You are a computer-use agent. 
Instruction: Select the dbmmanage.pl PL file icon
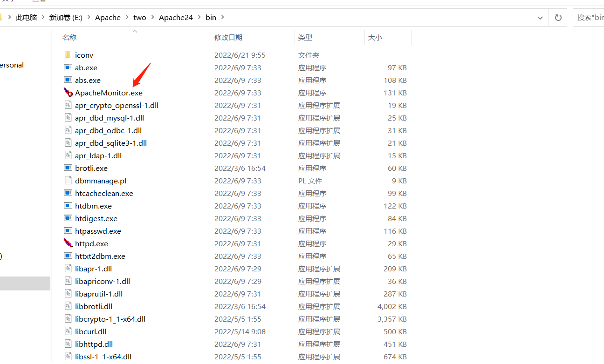[x=68, y=181]
